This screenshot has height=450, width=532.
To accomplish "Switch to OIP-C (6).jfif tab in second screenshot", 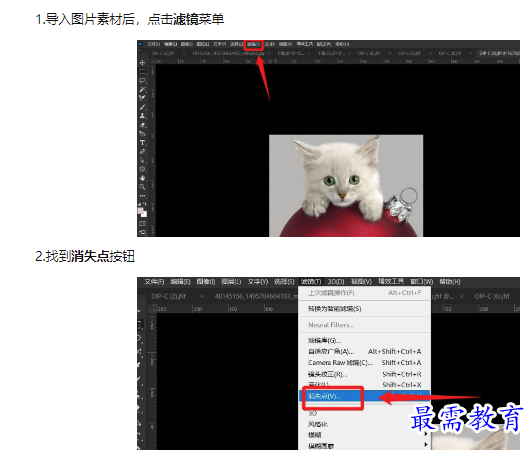I will pos(492,297).
